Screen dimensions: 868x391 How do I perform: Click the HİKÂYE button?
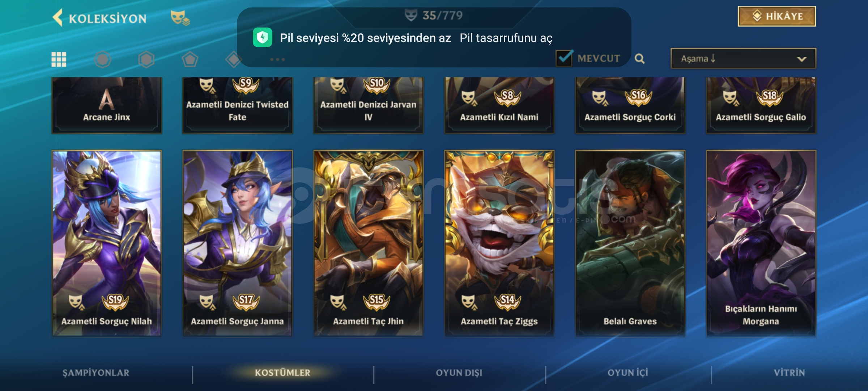click(777, 16)
